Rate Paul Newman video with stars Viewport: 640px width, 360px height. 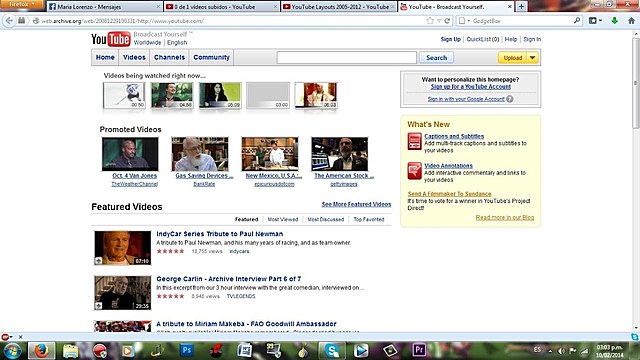pyautogui.click(x=170, y=251)
